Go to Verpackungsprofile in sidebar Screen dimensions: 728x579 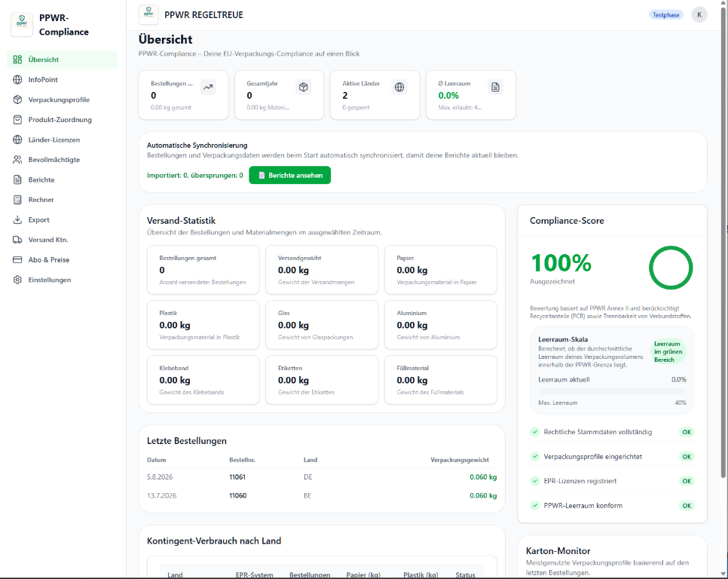(x=63, y=100)
